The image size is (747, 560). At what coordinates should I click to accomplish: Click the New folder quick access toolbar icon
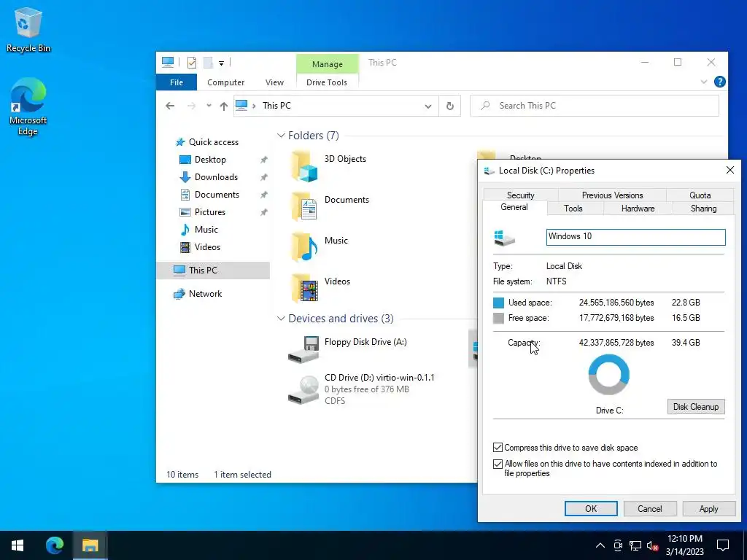click(x=208, y=63)
